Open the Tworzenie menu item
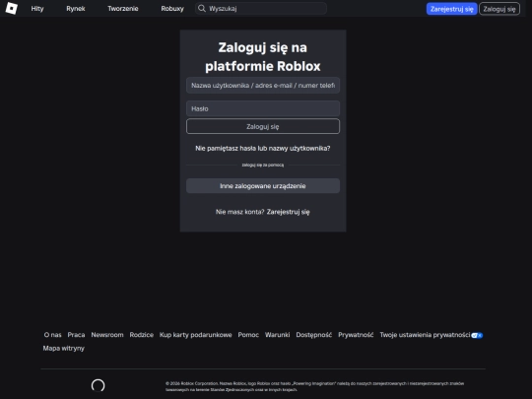This screenshot has height=399, width=532. (x=123, y=9)
